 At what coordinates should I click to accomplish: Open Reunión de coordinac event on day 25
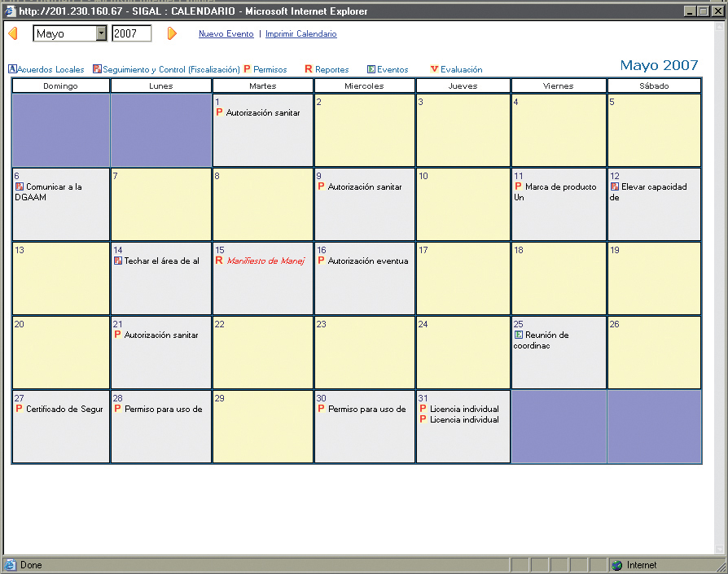pyautogui.click(x=546, y=335)
